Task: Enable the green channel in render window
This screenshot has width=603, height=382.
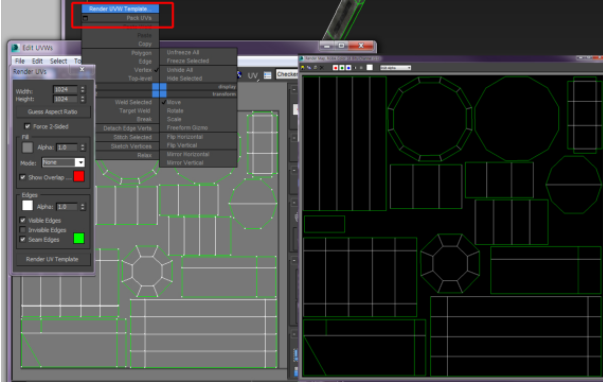Action: coord(342,68)
